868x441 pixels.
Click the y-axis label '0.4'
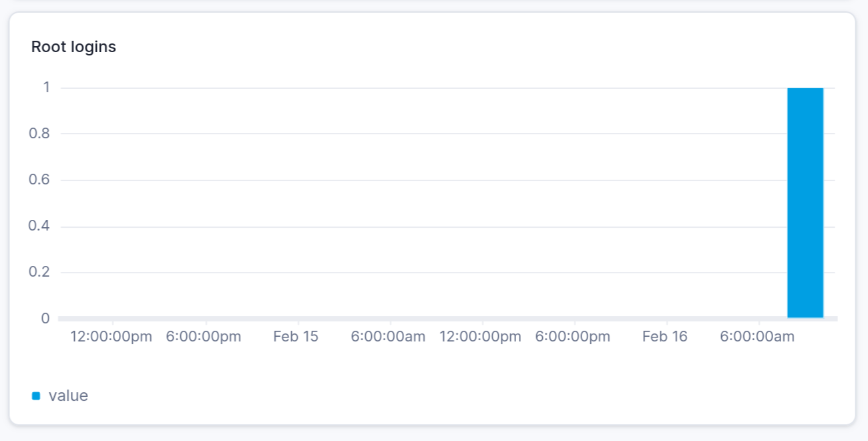point(39,226)
